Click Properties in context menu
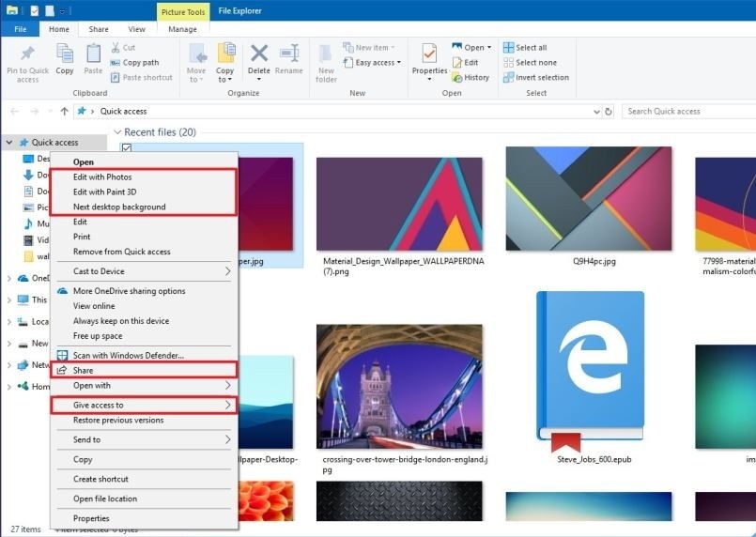756x537 pixels. point(145,518)
